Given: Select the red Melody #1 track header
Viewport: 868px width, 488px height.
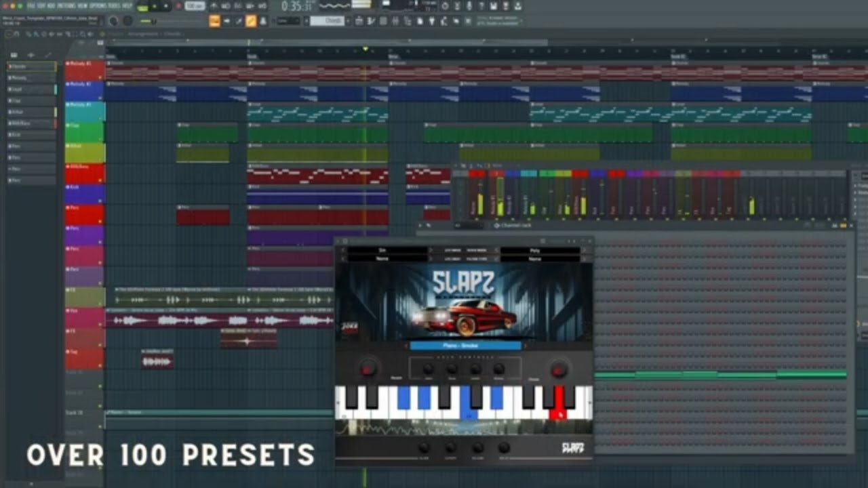Looking at the screenshot, I should pyautogui.click(x=85, y=70).
